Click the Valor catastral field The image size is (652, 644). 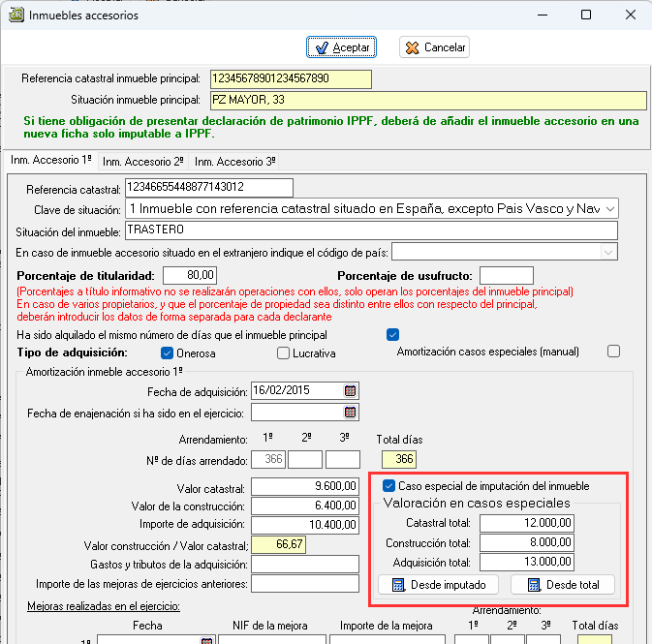tap(305, 486)
